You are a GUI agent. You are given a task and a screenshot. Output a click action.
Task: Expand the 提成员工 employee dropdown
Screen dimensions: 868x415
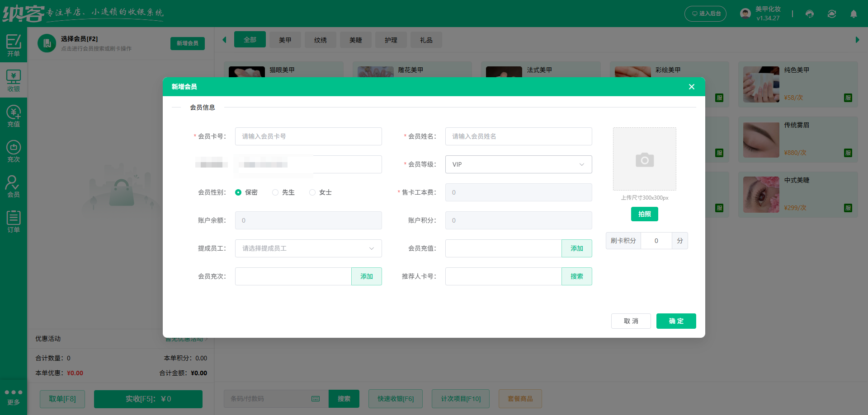[308, 248]
